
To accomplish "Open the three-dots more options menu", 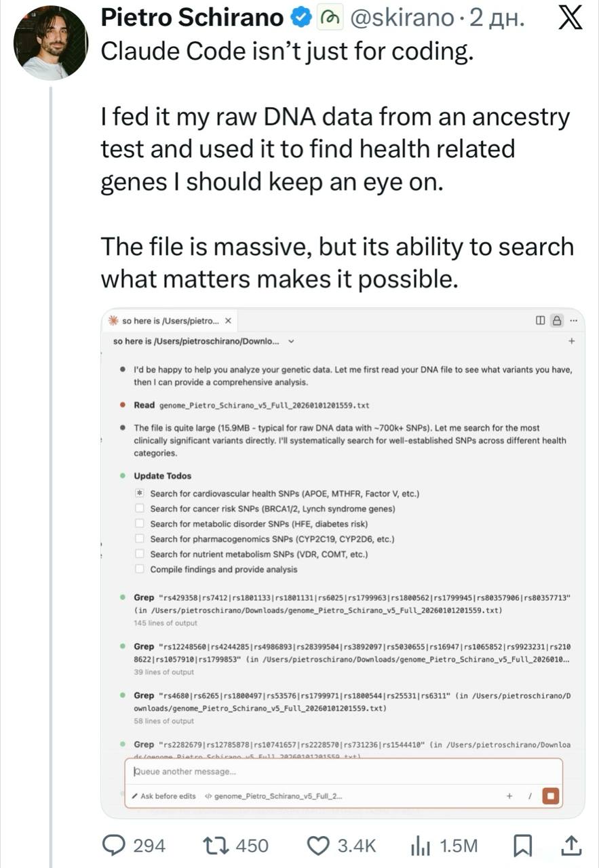I will [573, 321].
